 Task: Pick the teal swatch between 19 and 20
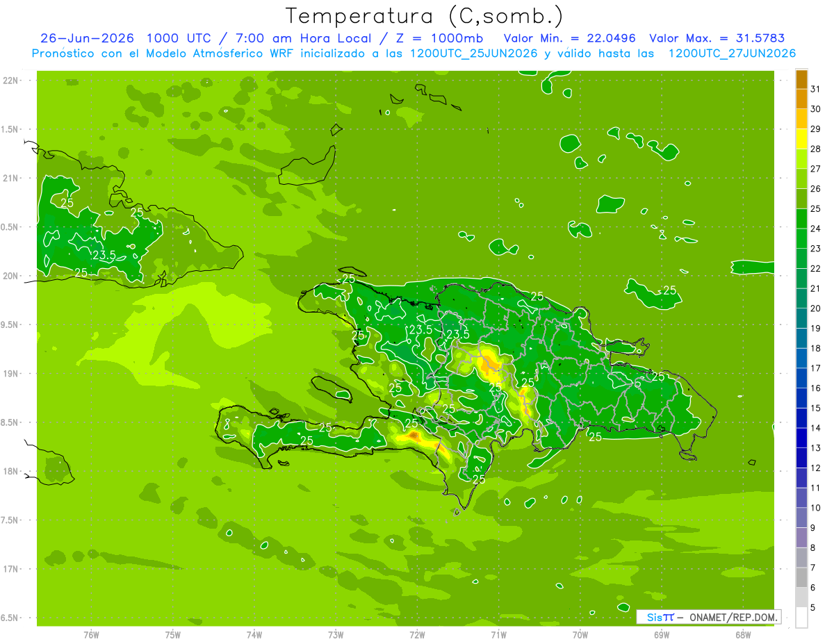[x=801, y=319]
